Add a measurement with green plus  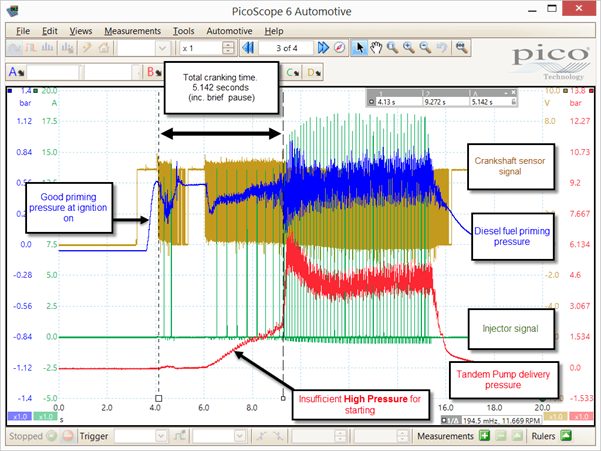[x=484, y=436]
